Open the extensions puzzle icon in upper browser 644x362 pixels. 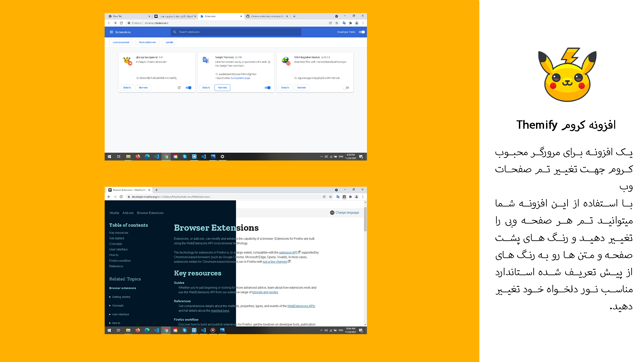(351, 23)
